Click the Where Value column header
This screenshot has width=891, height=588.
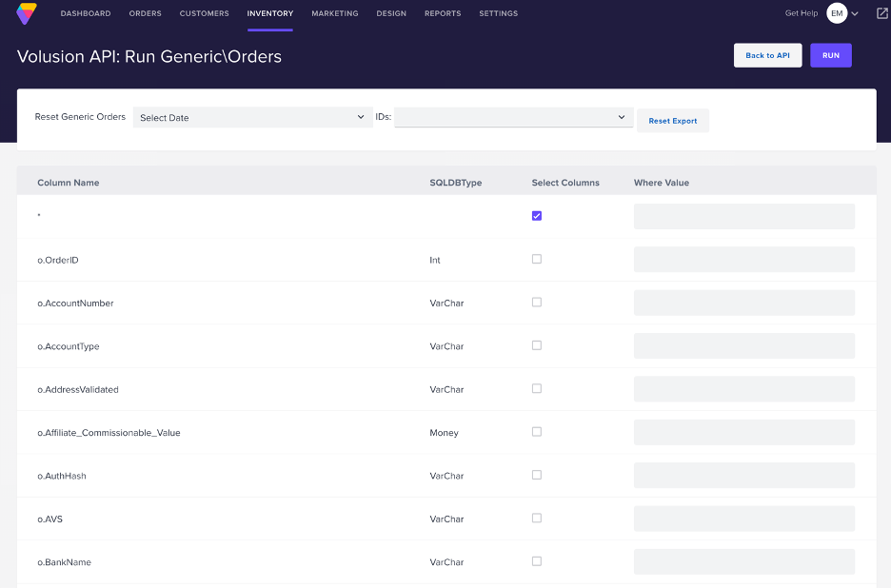662,183
